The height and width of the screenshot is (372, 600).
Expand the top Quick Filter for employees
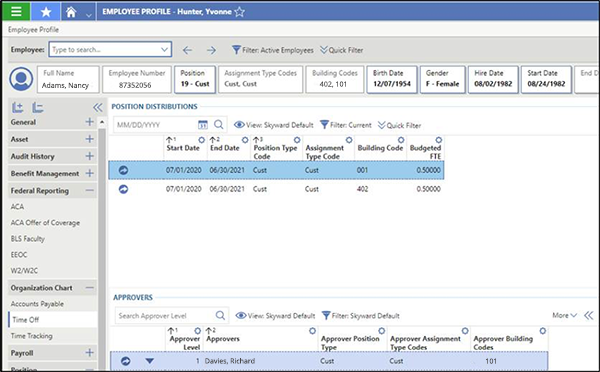click(x=342, y=50)
